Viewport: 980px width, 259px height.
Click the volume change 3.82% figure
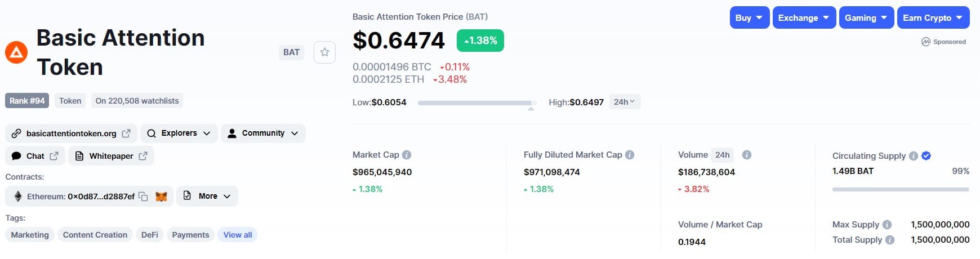coord(697,189)
